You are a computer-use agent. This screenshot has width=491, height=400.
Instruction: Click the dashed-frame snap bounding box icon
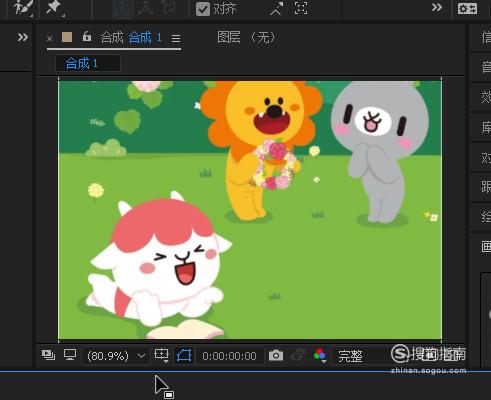point(301,8)
